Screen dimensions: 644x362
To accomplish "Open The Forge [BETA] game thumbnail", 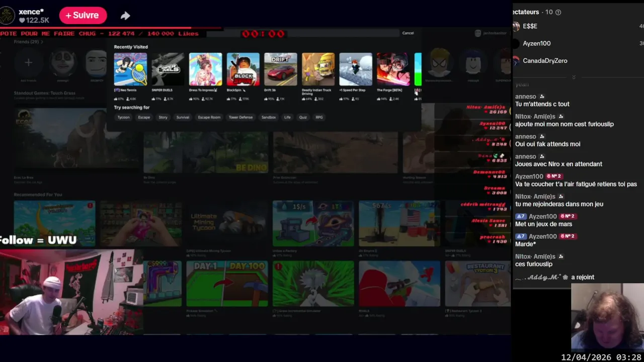I will (393, 69).
